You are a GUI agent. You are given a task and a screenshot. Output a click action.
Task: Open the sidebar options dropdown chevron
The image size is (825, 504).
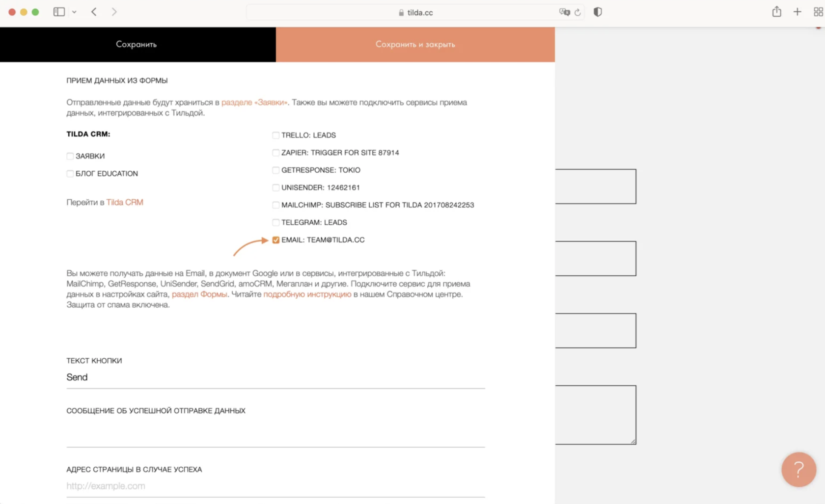click(74, 12)
